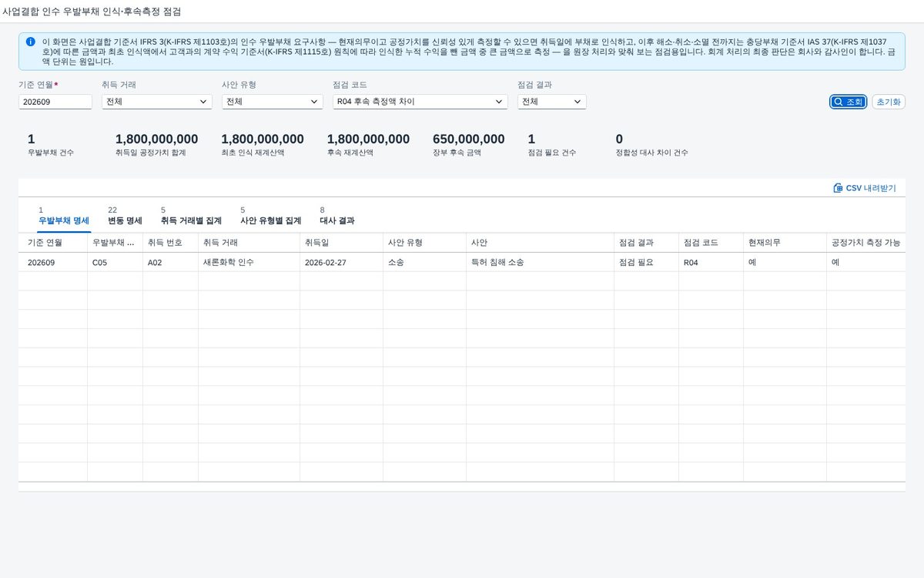Click the 초기화 reset button
Screen dimensions: 924x578
click(x=889, y=102)
